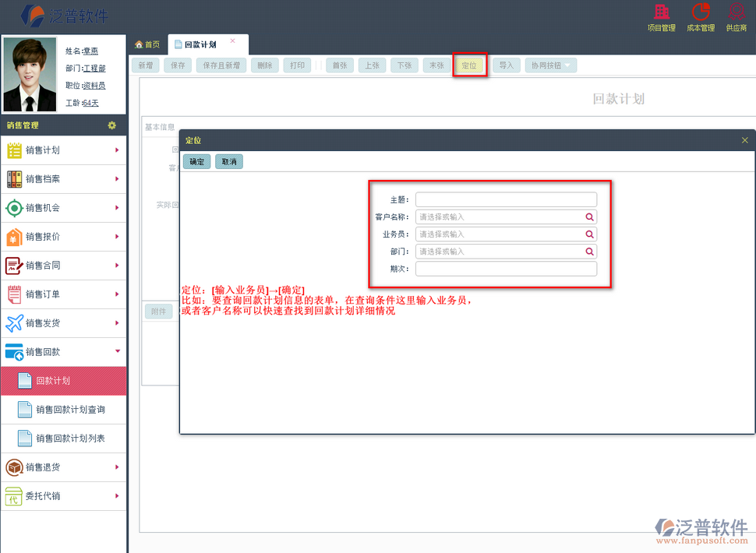Click the 保存且新增 toolbar button

pos(221,65)
